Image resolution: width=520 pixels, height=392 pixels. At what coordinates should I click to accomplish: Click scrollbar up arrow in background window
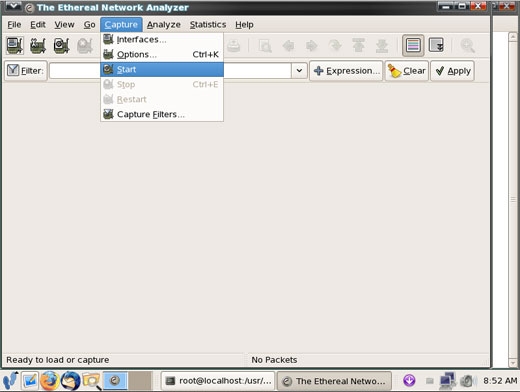tap(513, 37)
